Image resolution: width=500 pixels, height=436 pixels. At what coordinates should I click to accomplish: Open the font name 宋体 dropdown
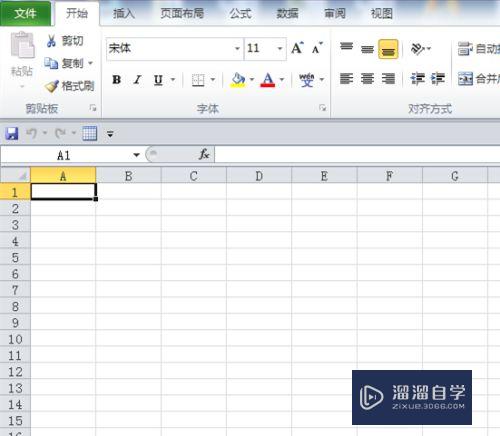click(237, 49)
